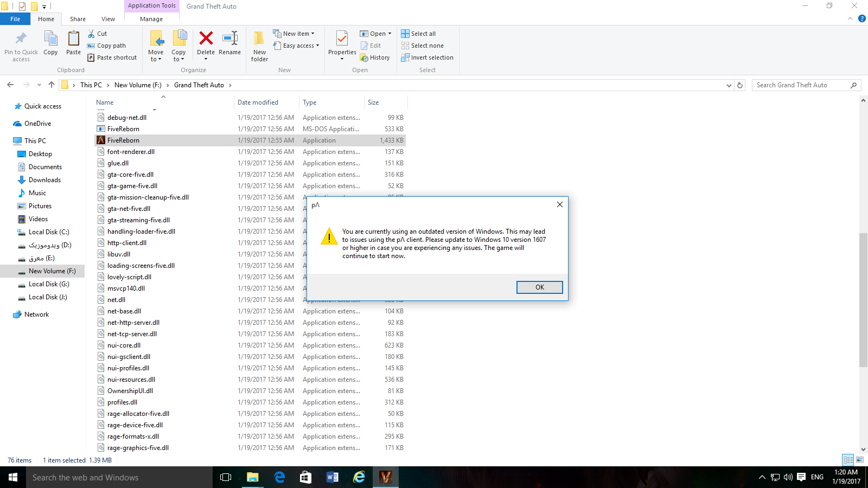Switch to the Manage tab
868x488 pixels.
click(x=151, y=19)
